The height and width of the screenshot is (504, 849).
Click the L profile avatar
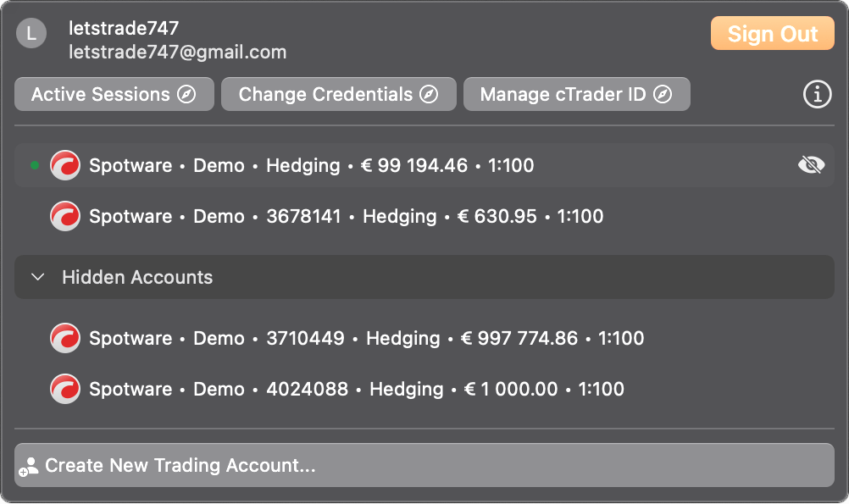tap(31, 33)
